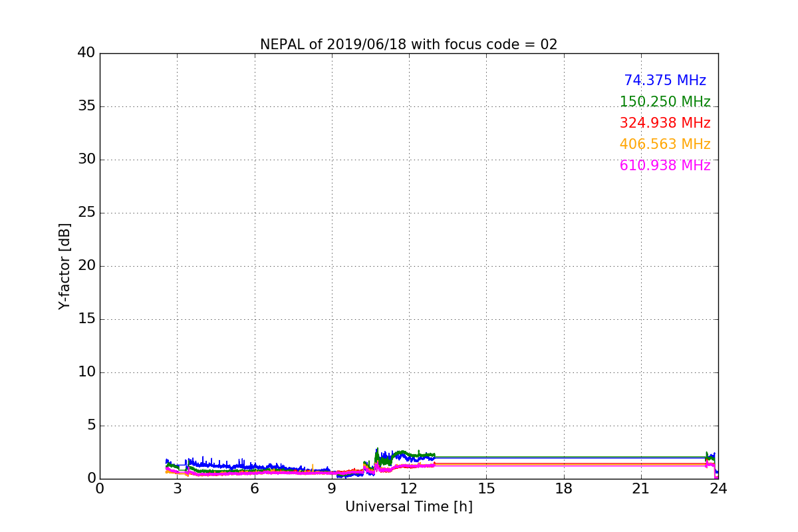Click the x-axis tick label 15
Screen dimensions: 798x532
(486, 488)
